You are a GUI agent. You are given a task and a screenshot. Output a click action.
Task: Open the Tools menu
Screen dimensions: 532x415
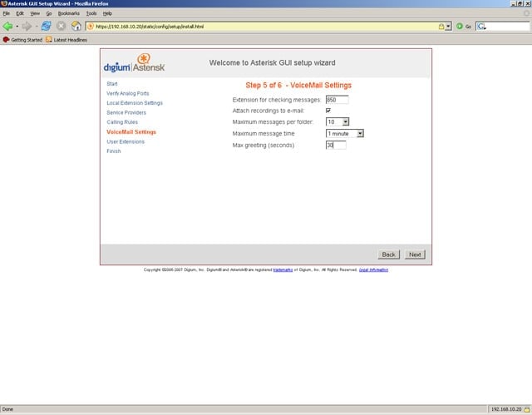click(91, 13)
